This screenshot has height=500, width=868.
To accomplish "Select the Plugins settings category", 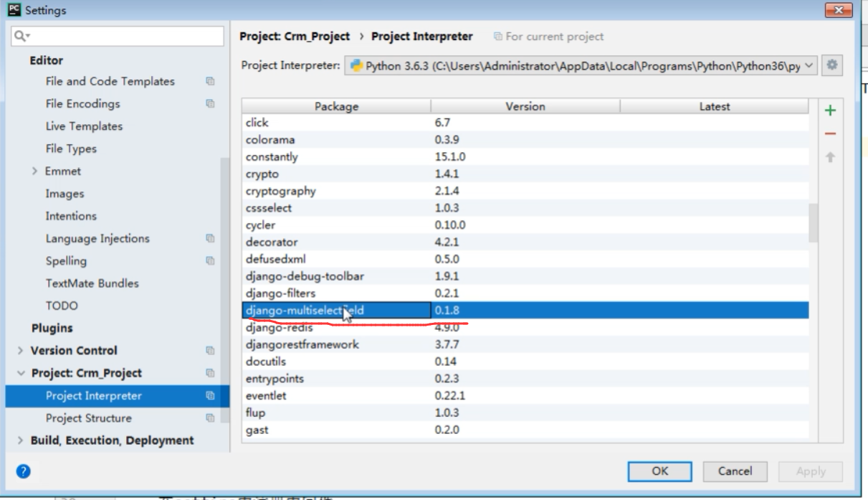I will (x=52, y=328).
